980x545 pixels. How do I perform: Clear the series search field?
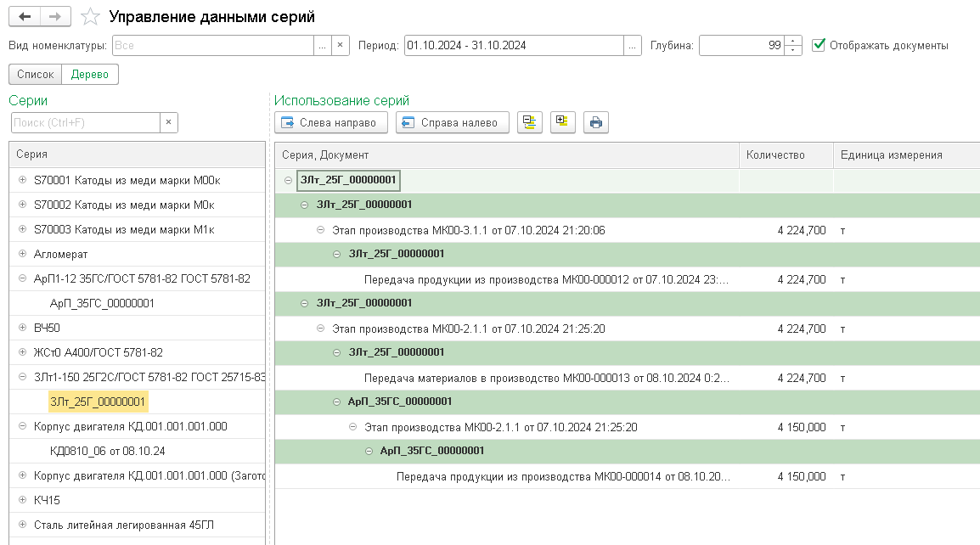tap(168, 122)
